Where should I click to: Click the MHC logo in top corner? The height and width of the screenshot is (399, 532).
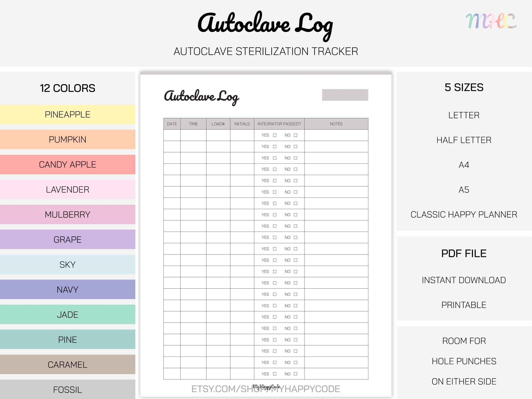491,21
